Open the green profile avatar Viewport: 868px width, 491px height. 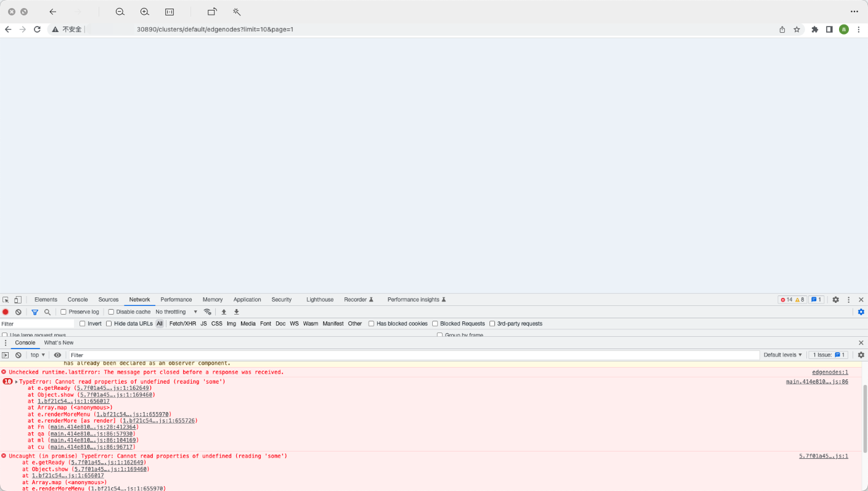tap(844, 29)
